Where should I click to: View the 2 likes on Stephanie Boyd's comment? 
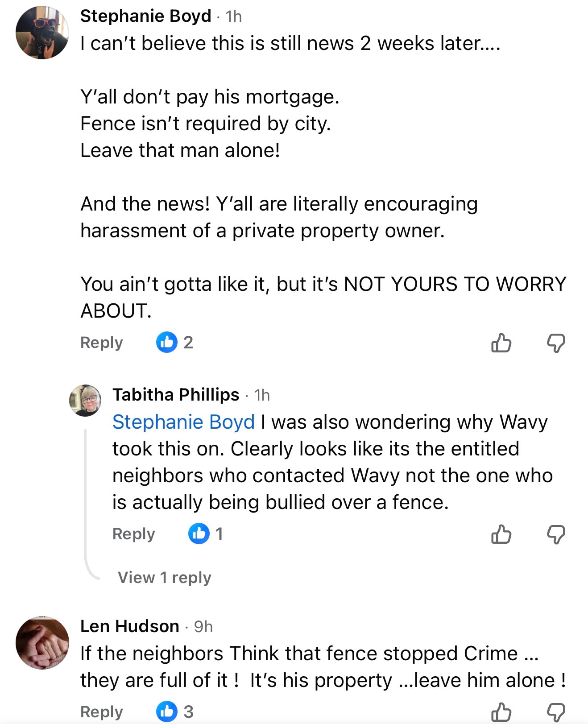coord(174,343)
